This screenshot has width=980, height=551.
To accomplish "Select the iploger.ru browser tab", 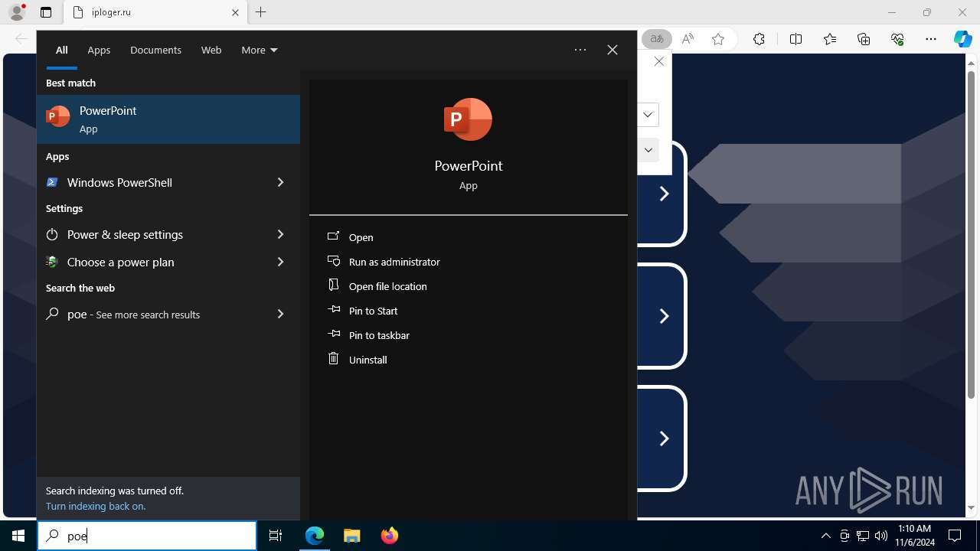I will (x=155, y=12).
